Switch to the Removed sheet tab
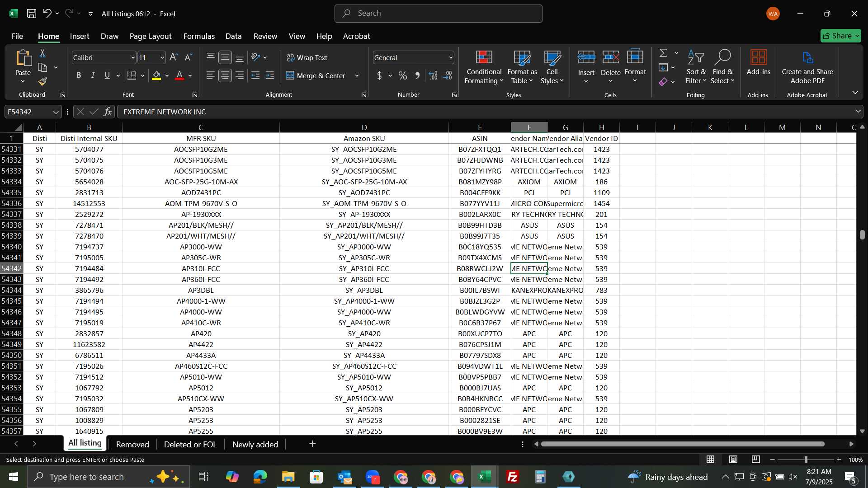 pyautogui.click(x=132, y=445)
